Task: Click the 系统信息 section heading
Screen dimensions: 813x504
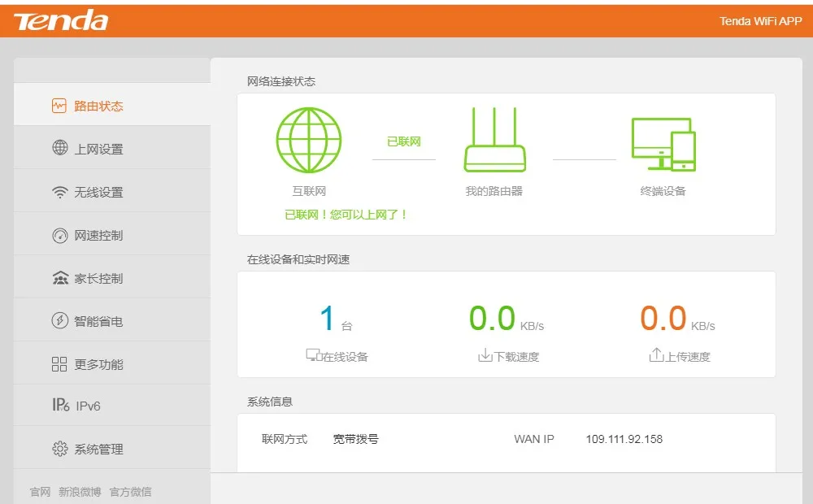Action: point(270,402)
